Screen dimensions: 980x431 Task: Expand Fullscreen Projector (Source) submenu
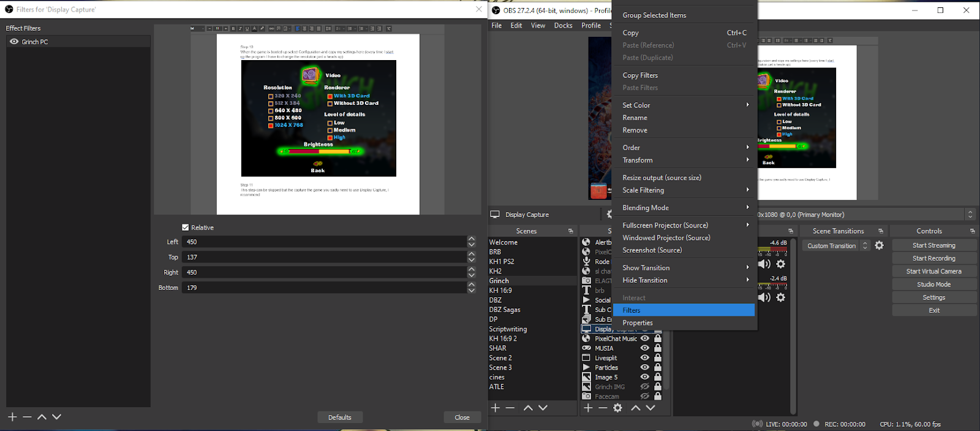coord(684,225)
